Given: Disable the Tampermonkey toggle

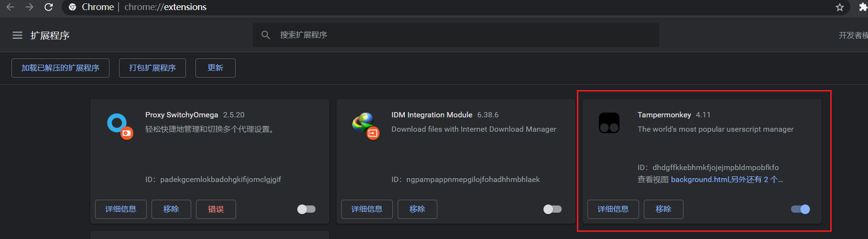Looking at the screenshot, I should pyautogui.click(x=800, y=209).
